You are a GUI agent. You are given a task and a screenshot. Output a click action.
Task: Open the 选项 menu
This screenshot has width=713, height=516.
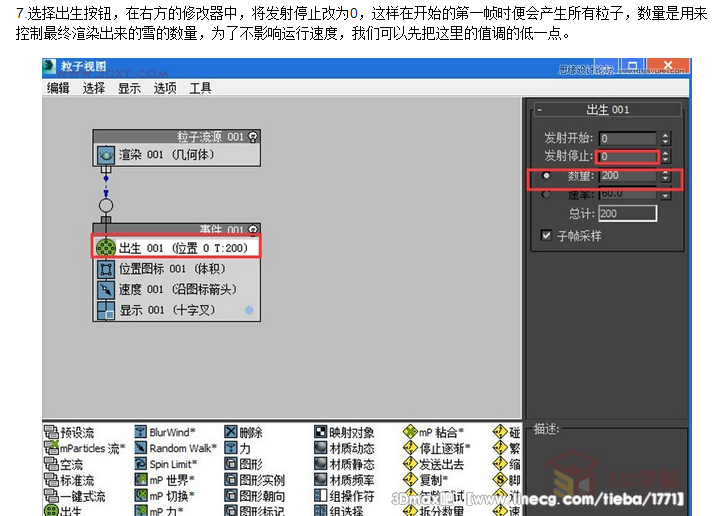pos(165,88)
